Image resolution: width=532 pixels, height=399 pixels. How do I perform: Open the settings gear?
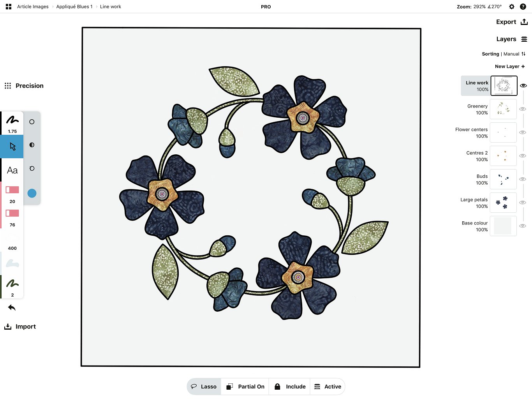click(x=512, y=7)
